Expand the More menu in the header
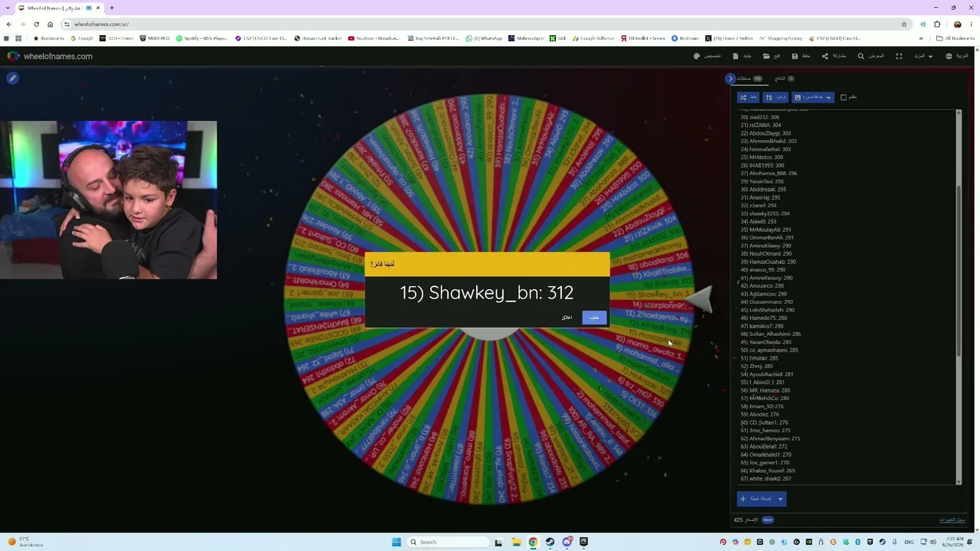Image resolution: width=980 pixels, height=551 pixels. [x=923, y=56]
